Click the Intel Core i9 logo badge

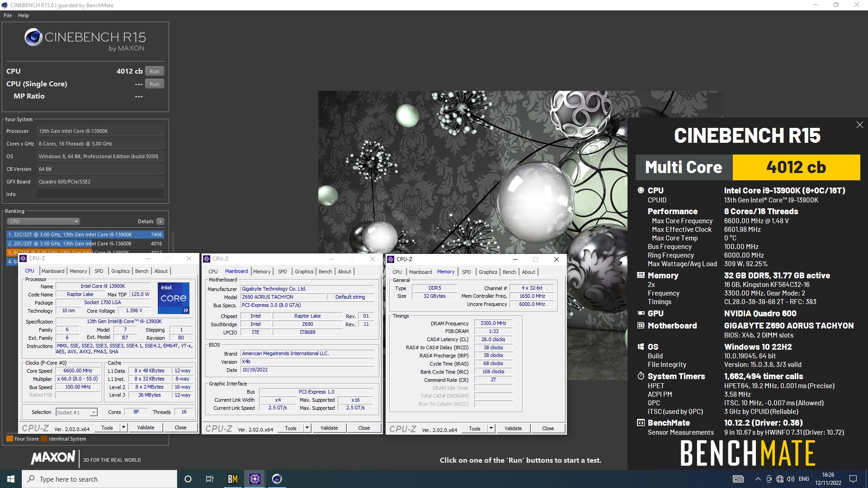[174, 298]
